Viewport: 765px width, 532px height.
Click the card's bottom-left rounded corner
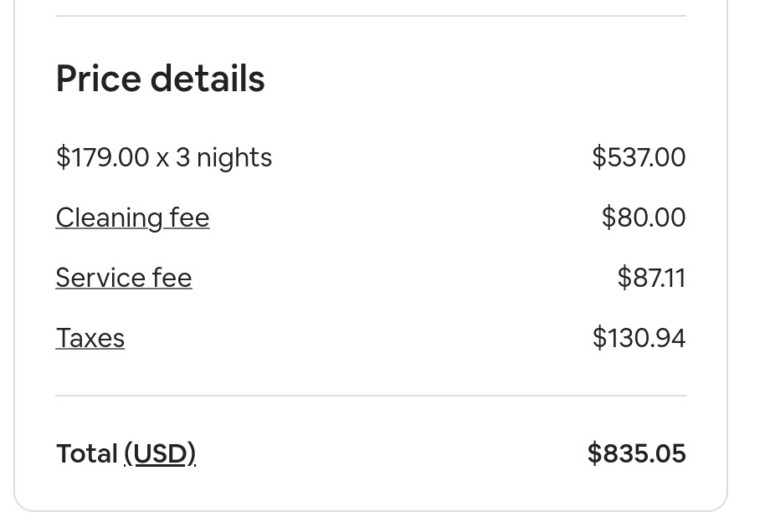pos(20,504)
